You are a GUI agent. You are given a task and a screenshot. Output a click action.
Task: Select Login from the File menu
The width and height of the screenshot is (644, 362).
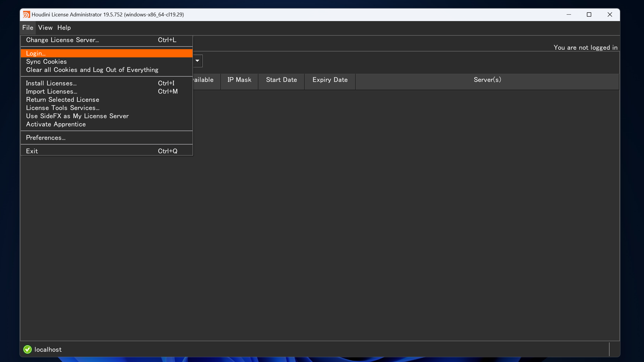pos(107,53)
